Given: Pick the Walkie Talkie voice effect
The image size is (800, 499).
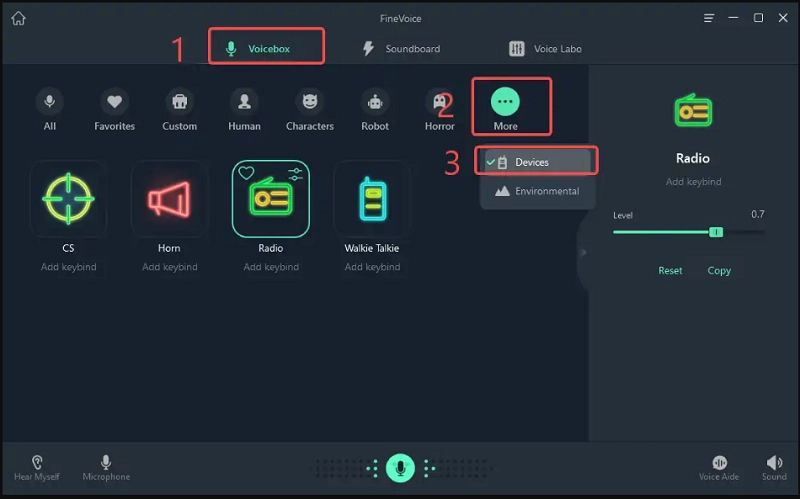Looking at the screenshot, I should [x=372, y=199].
